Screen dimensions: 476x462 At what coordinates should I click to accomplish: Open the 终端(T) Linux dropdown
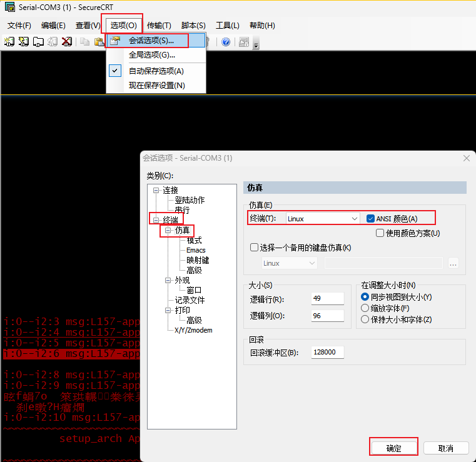pos(323,218)
